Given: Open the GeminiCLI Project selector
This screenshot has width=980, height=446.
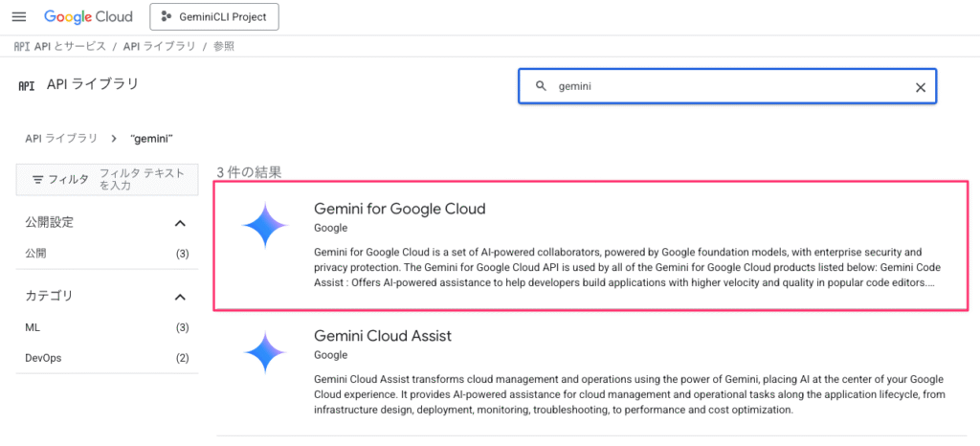Looking at the screenshot, I should coord(214,17).
